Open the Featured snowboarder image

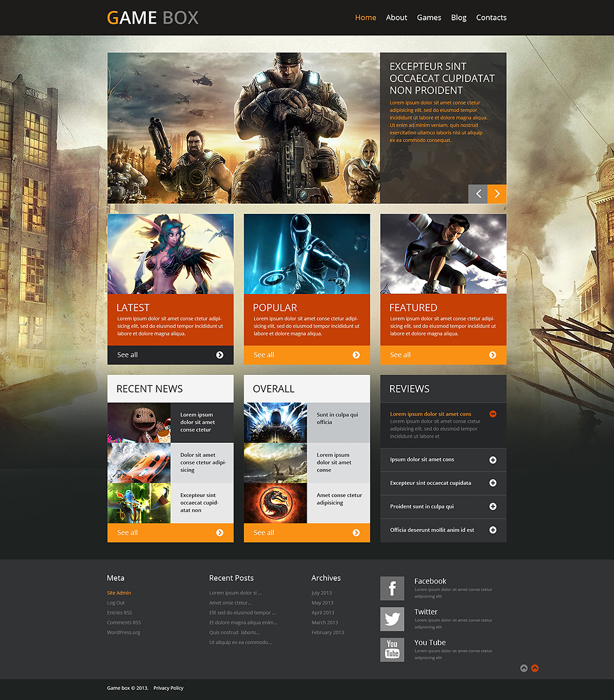(443, 254)
